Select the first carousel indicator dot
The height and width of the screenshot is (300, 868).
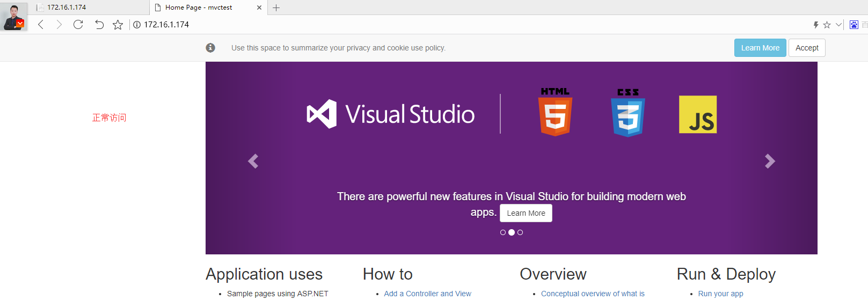[x=503, y=232]
